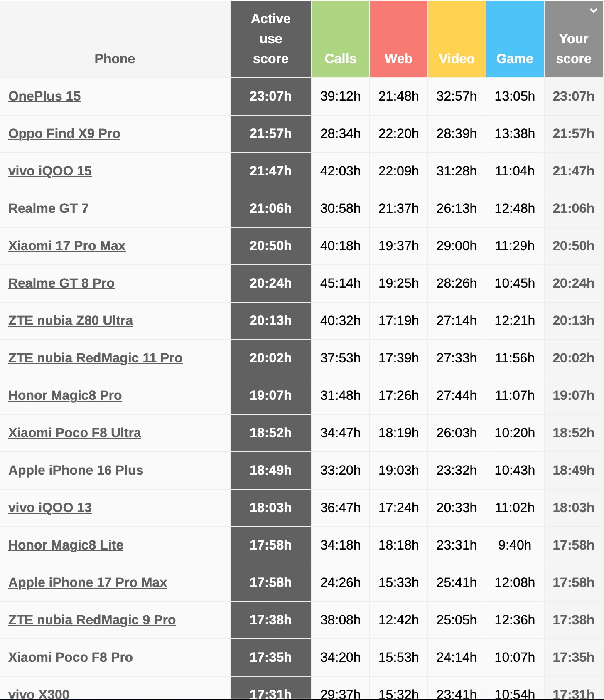Open Realme GT 7 phone link

pos(49,208)
